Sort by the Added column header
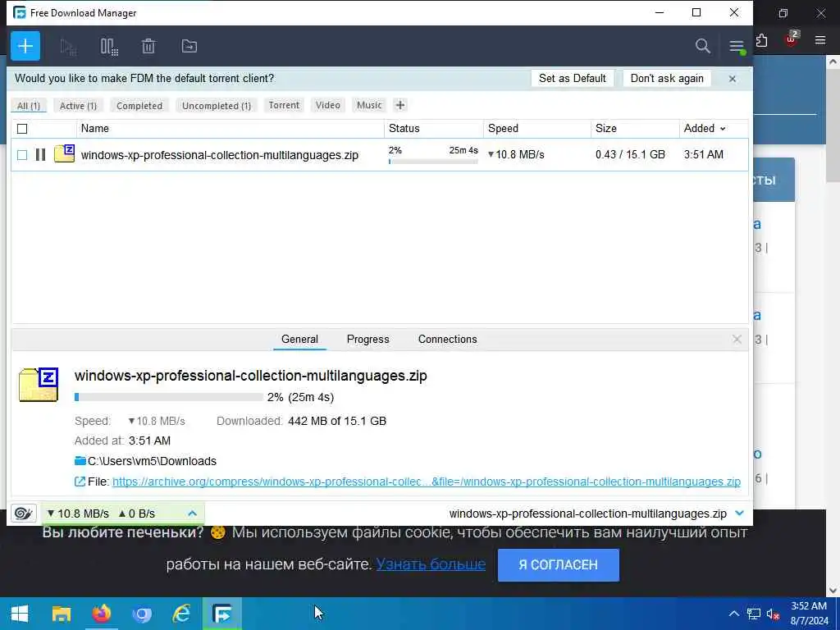Image resolution: width=840 pixels, height=630 pixels. point(705,129)
